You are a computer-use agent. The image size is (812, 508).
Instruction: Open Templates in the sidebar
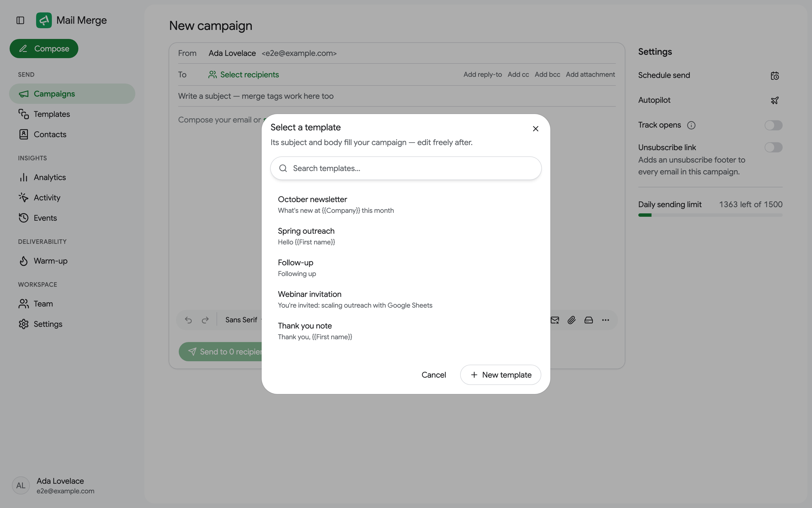[x=72, y=114]
